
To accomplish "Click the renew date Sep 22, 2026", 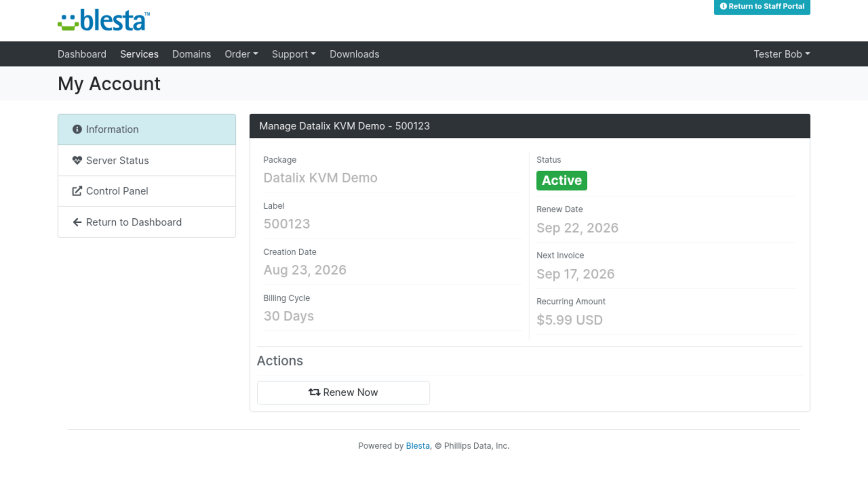I will point(577,228).
